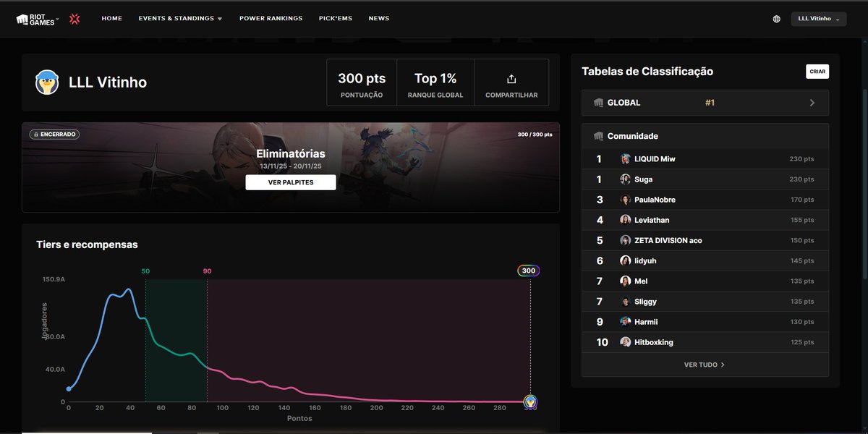This screenshot has height=434, width=868.
Task: Select the LIQUID Miw name
Action: 655,159
